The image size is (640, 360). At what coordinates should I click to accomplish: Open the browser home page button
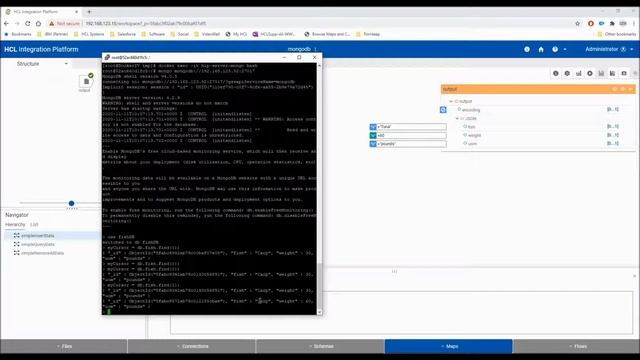(x=38, y=24)
